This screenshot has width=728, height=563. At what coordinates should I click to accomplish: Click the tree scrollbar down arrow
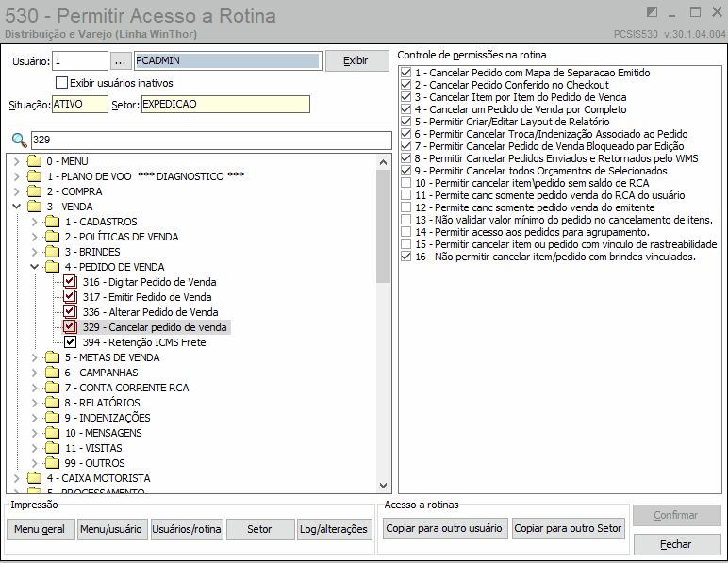click(383, 486)
